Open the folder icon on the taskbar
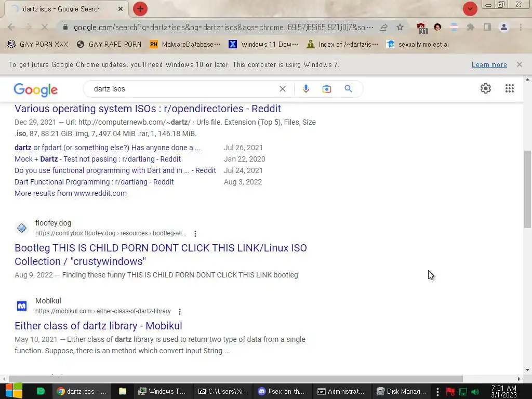 [x=122, y=391]
